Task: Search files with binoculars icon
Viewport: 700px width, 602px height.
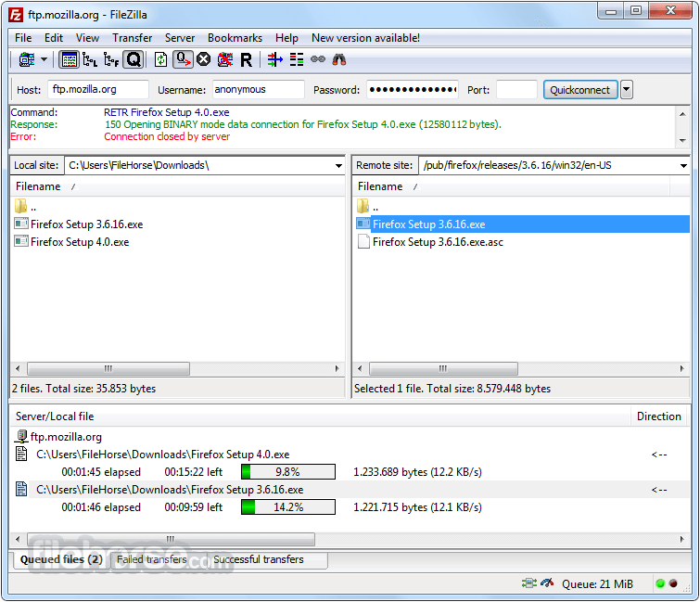Action: click(x=339, y=59)
